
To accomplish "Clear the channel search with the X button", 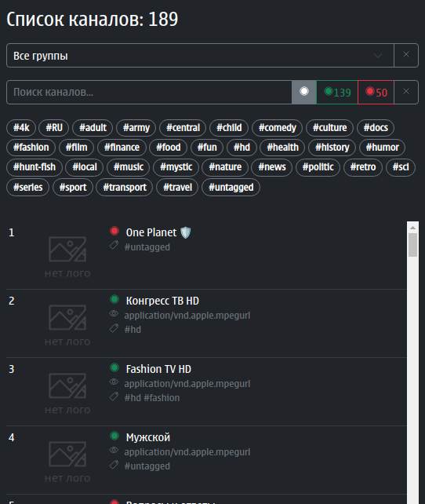I will (406, 92).
